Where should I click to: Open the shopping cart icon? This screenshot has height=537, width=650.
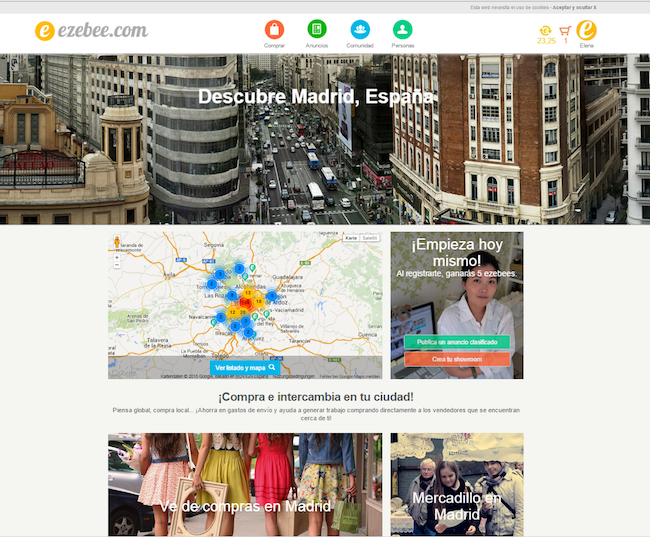tap(565, 30)
